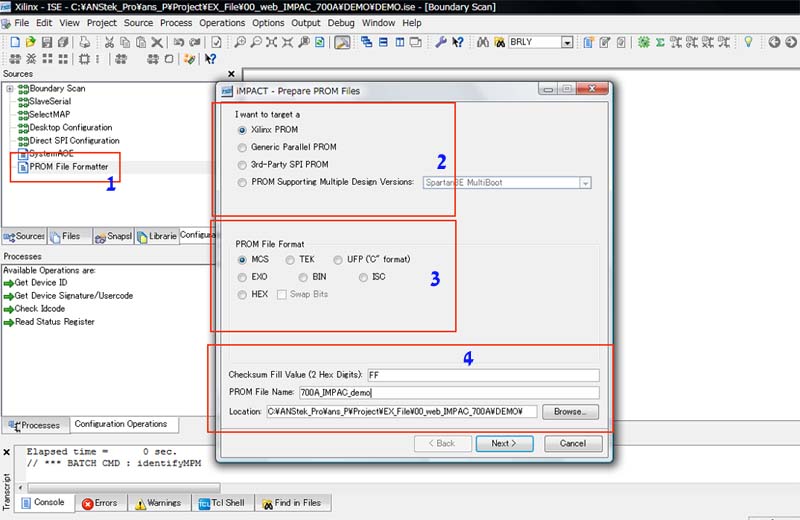This screenshot has width=800, height=520.
Task: Choose the BIN file format radio
Action: point(303,277)
